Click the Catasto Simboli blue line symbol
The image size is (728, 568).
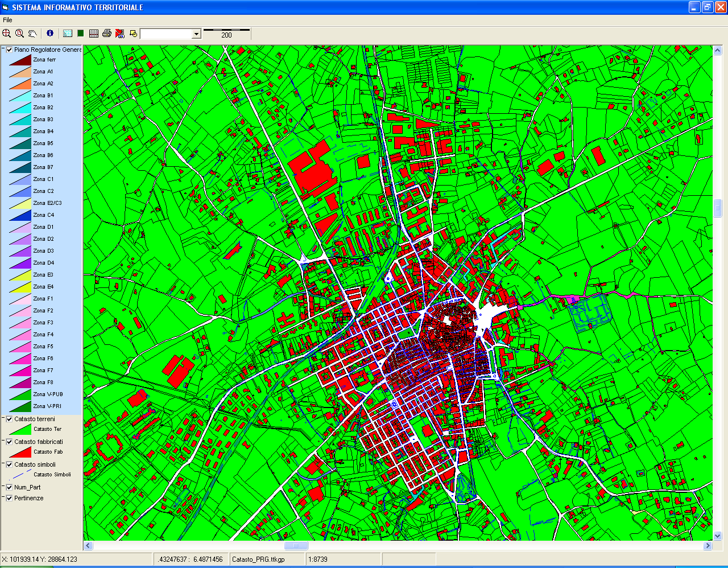tap(20, 475)
